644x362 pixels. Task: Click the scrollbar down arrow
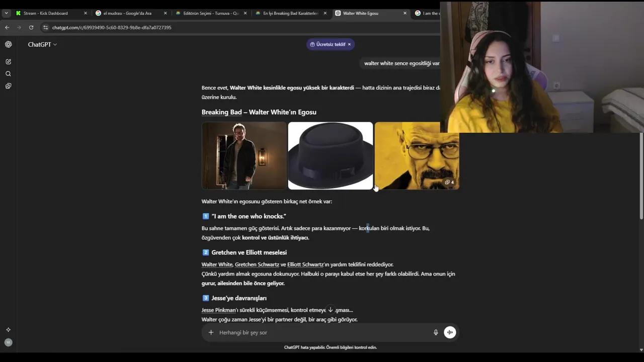(x=641, y=350)
